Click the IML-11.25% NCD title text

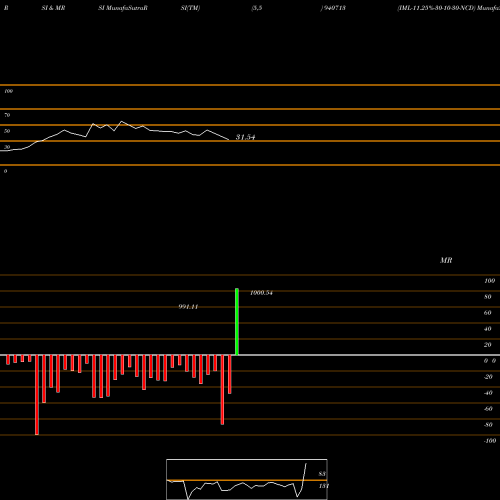point(436,8)
